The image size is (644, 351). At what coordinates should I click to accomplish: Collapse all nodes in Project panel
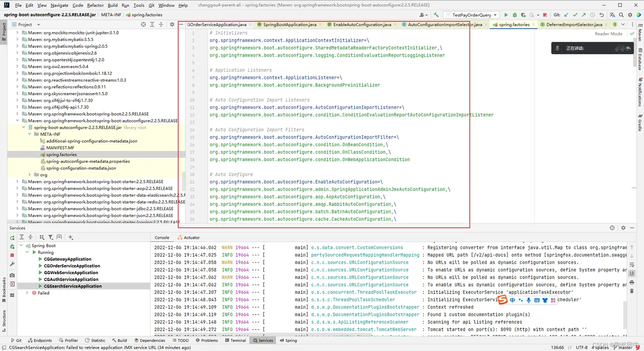tap(160, 24)
